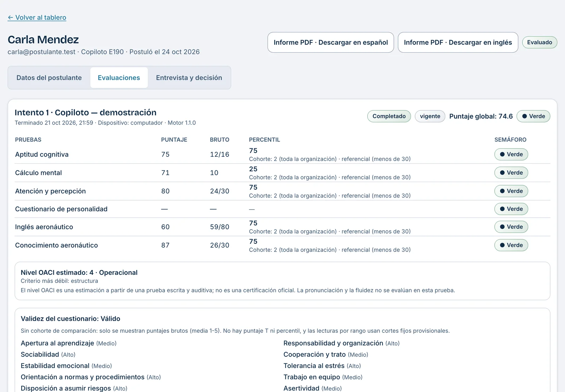Select the Inglés aeronáutico row label

point(44,227)
